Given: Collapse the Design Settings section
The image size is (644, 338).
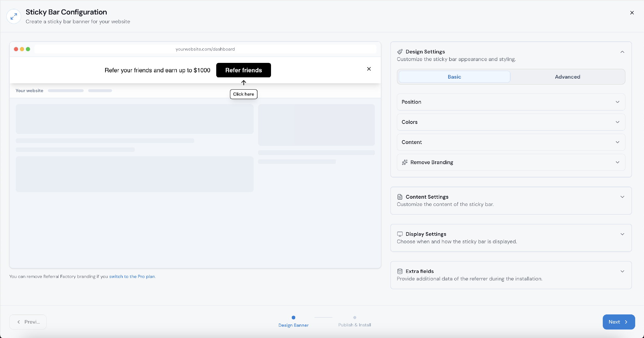Looking at the screenshot, I should (x=622, y=52).
